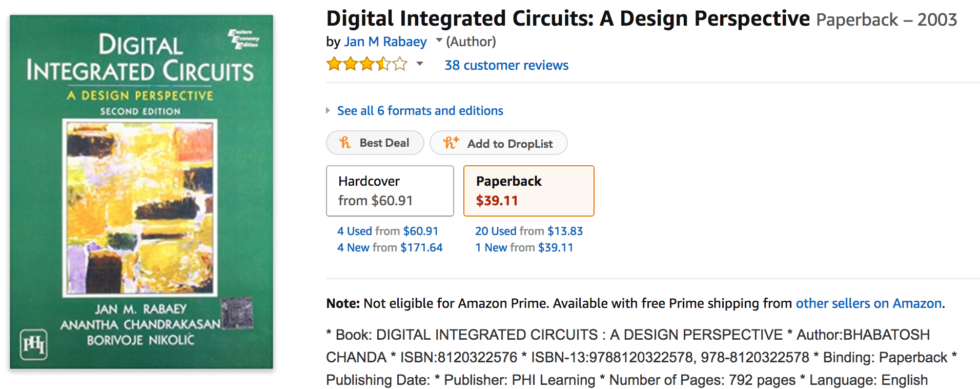
Task: Open 4 New from $171.64 link
Action: (x=390, y=247)
